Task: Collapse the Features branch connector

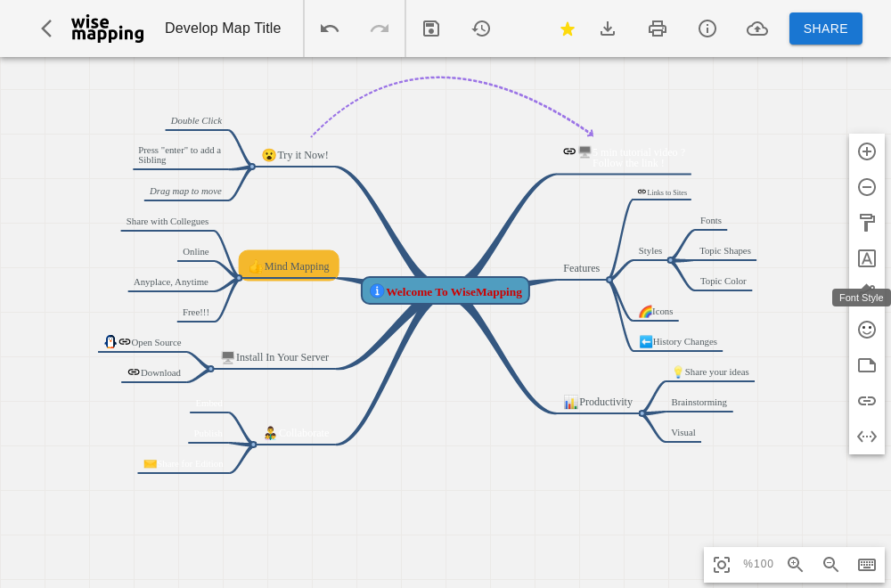Action: [609, 280]
